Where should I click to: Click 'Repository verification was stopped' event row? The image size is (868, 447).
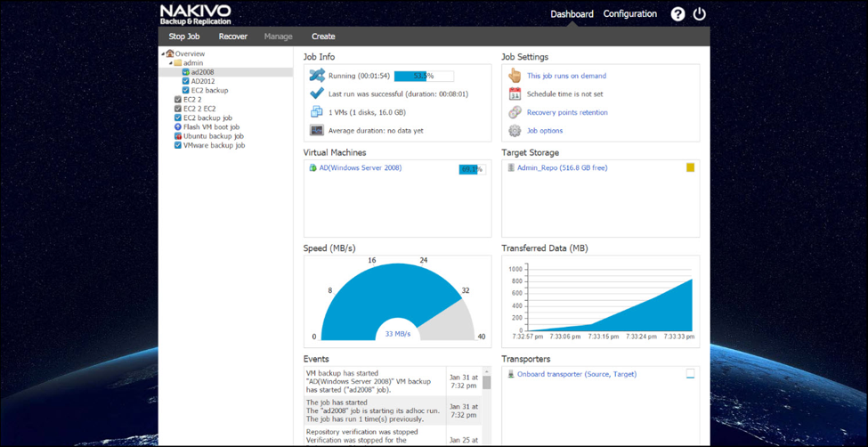pyautogui.click(x=393, y=436)
